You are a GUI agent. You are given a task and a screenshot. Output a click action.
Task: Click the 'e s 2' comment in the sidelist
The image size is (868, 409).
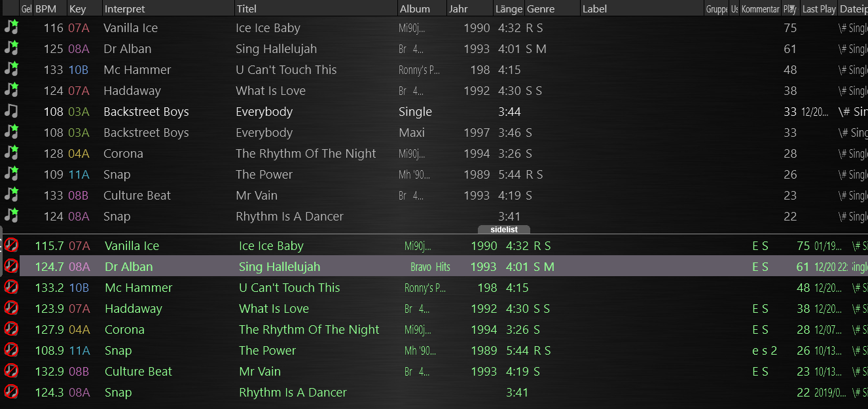pos(765,350)
